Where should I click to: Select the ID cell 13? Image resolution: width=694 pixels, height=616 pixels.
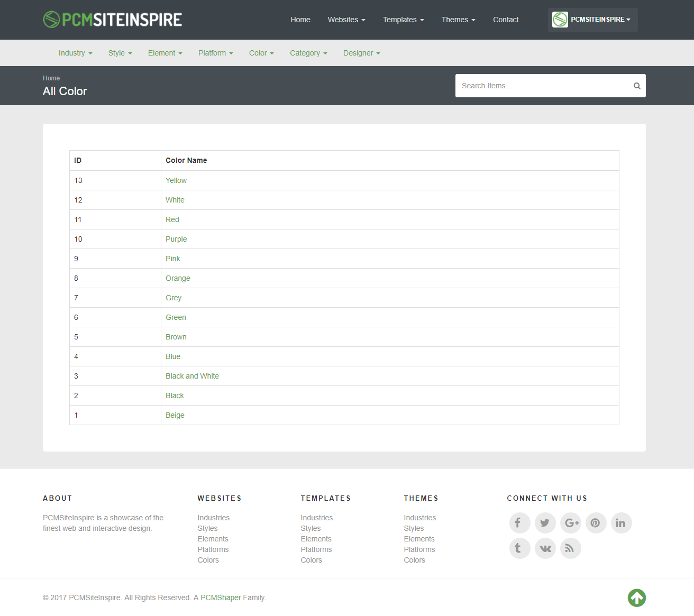(x=115, y=180)
